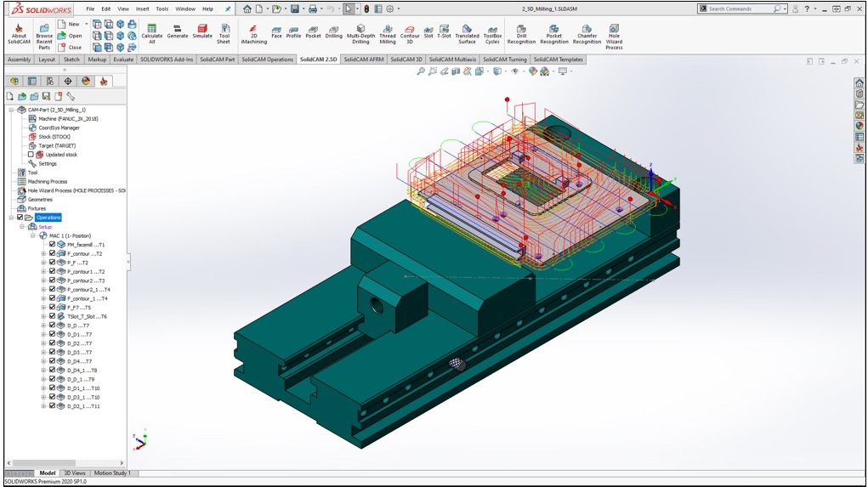868x487 pixels.
Task: Add Translated Surface operation
Action: tap(468, 34)
